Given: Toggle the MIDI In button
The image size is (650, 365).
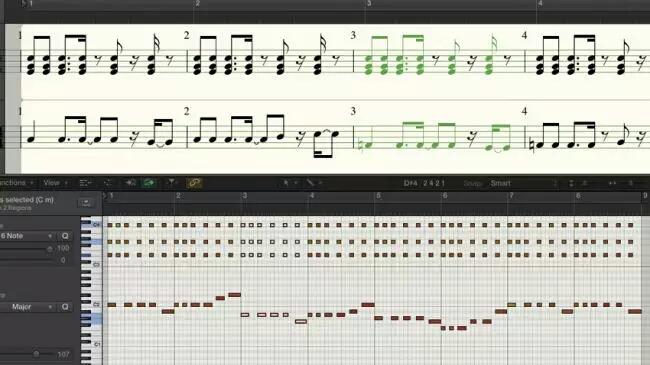Looking at the screenshot, I should tap(131, 183).
